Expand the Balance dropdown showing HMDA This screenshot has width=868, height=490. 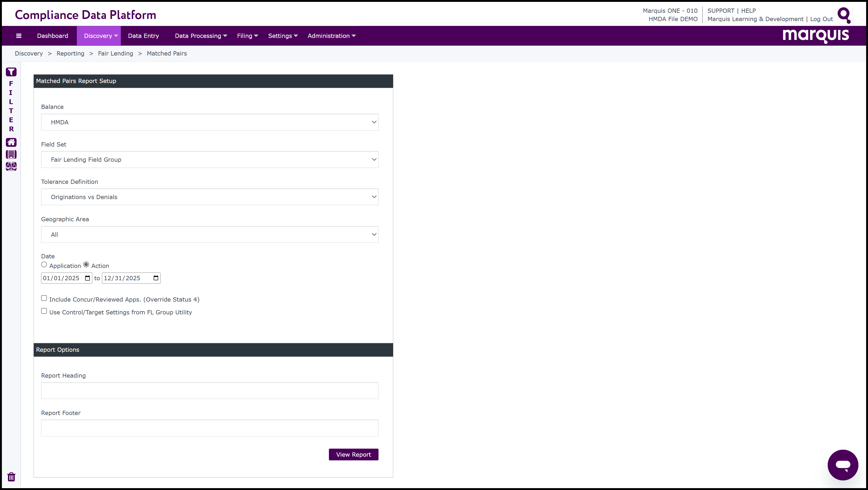tap(210, 122)
